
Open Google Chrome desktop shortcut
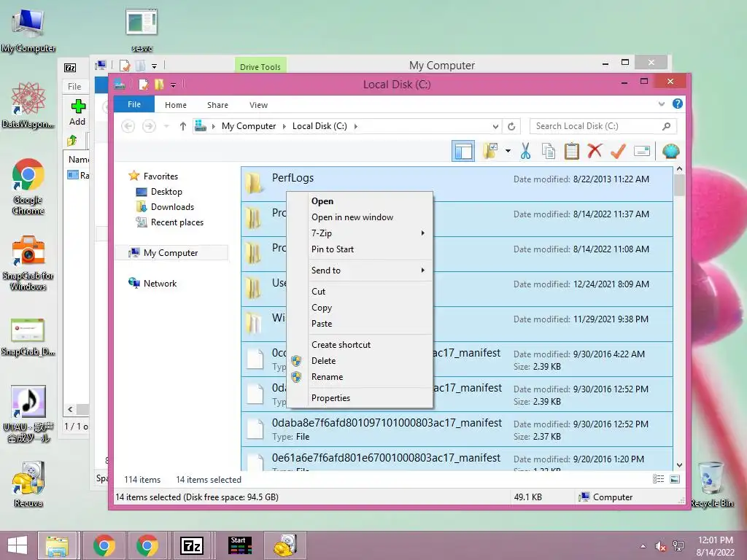click(x=28, y=187)
